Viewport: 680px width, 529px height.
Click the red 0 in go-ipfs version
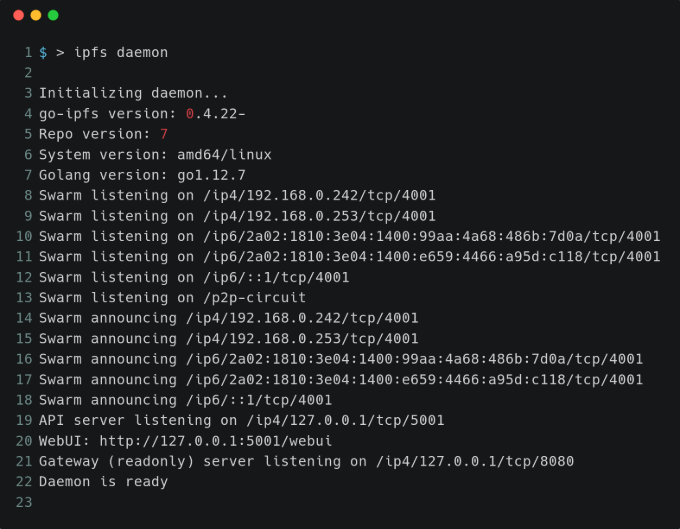(x=190, y=114)
